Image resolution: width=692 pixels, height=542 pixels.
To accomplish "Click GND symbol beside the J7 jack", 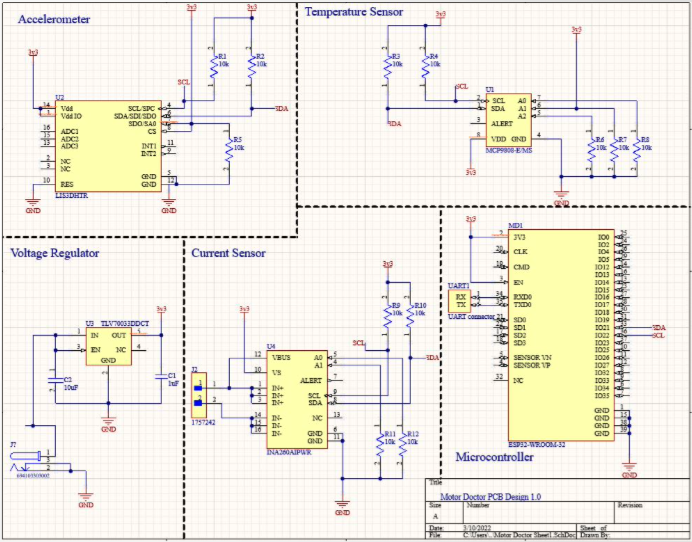I will [x=86, y=499].
